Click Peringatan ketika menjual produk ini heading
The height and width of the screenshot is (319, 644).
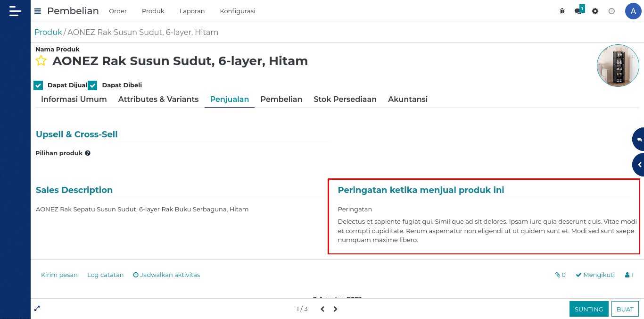tap(421, 190)
